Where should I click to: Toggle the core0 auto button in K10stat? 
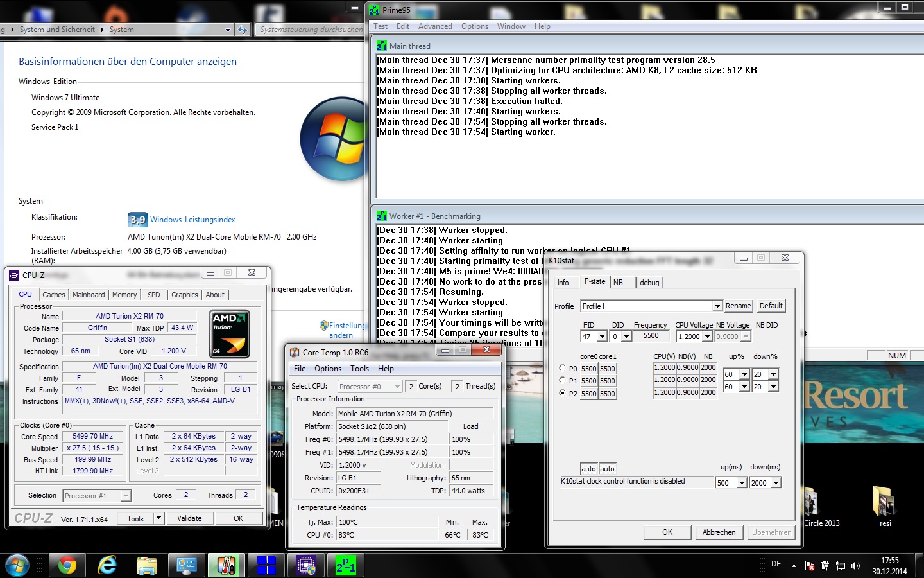[588, 469]
